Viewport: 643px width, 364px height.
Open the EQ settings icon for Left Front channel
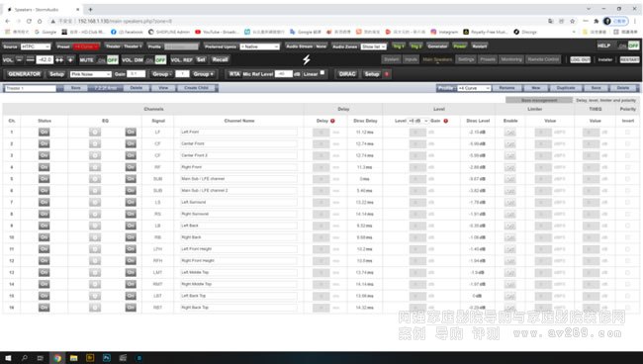pyautogui.click(x=95, y=132)
